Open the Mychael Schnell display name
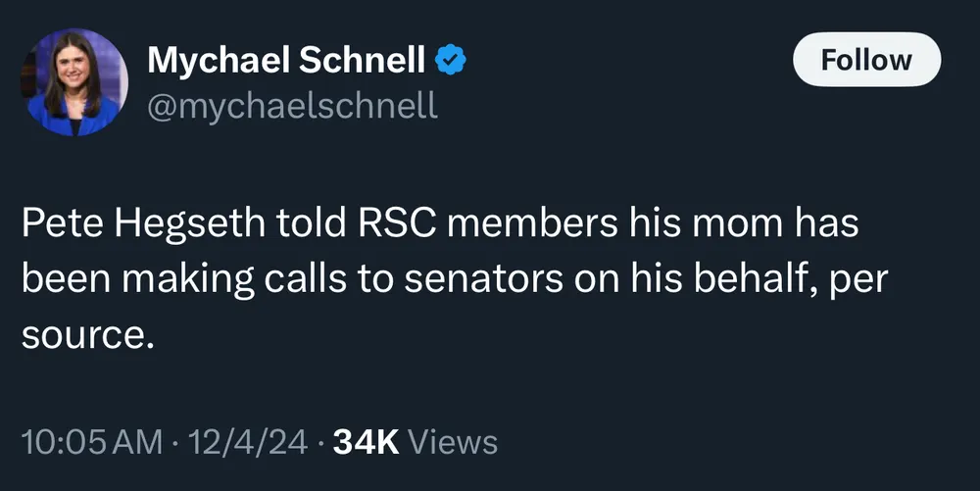 [285, 62]
